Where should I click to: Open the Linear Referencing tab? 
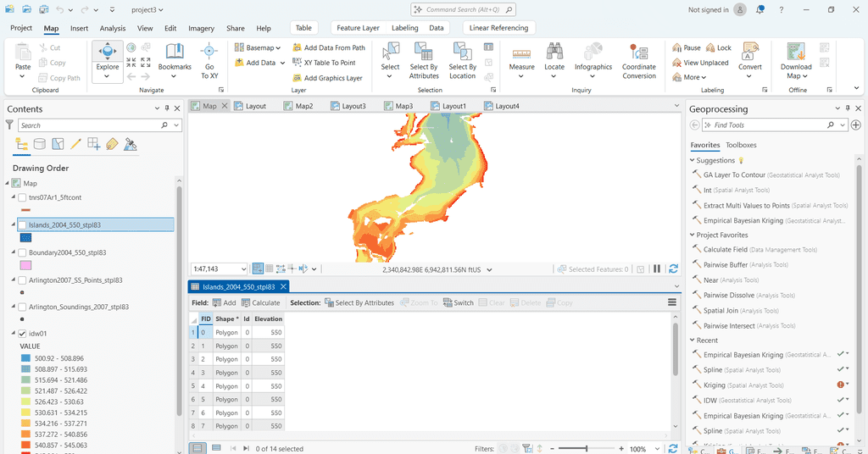coord(498,28)
